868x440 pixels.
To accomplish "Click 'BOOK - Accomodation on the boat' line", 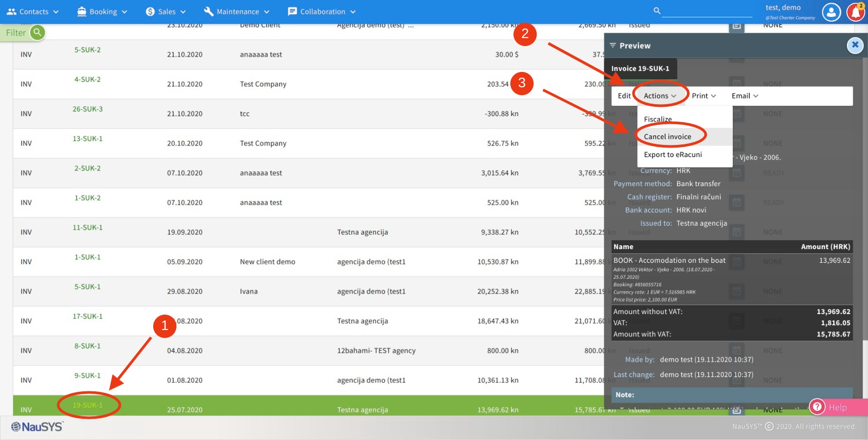I will click(669, 260).
